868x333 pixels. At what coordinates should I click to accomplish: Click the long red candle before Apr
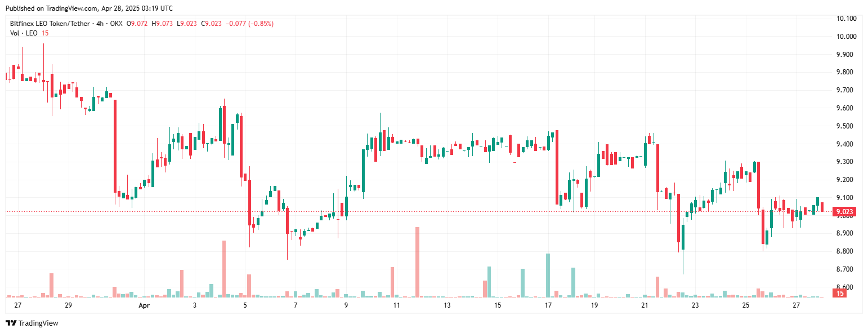coord(115,145)
